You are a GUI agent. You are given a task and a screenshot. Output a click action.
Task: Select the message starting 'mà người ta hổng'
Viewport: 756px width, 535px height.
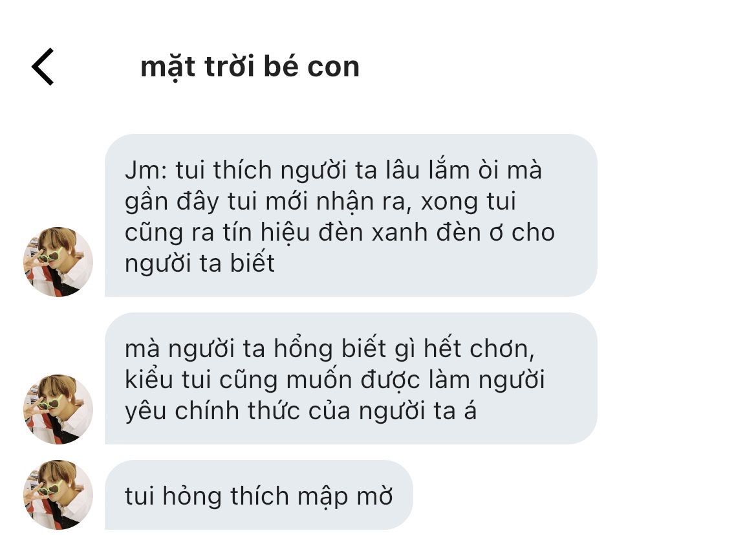351,378
